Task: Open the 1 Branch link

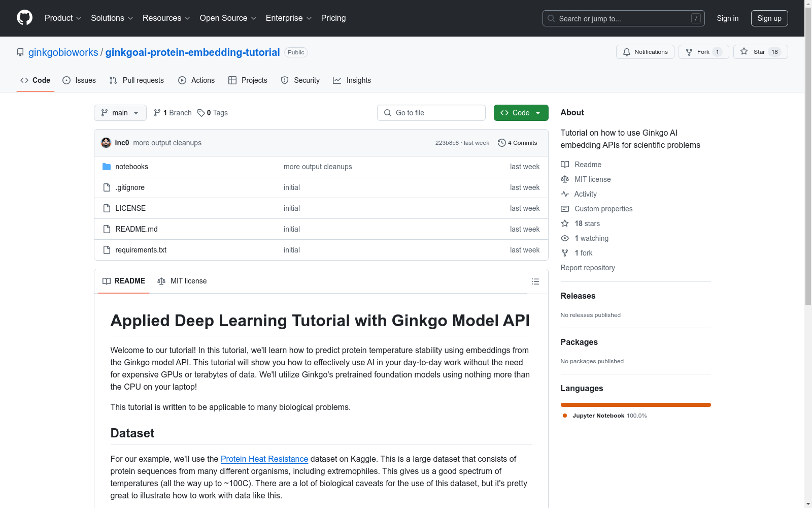Action: click(x=173, y=113)
